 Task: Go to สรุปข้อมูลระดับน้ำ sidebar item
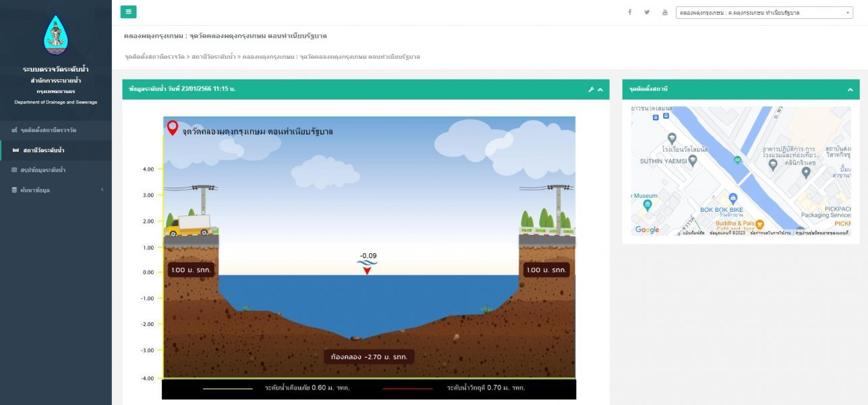[43, 170]
